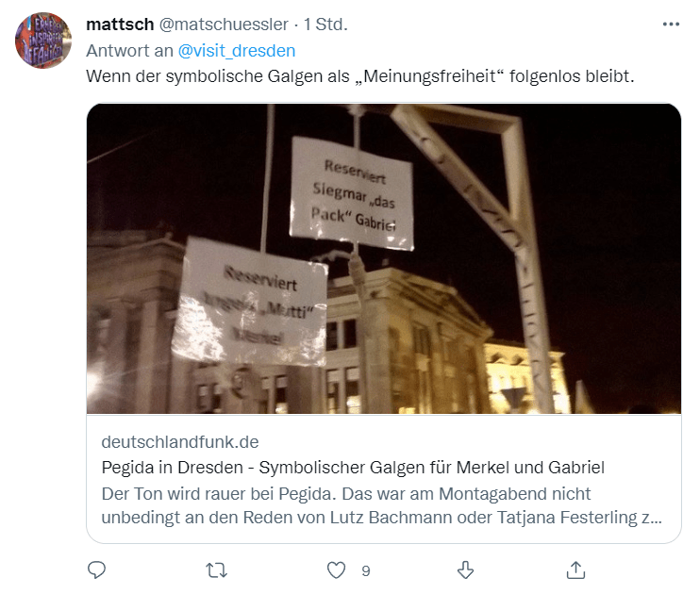The height and width of the screenshot is (594, 700).
Task: Retweet this post with the arrows icon
Action: 217,570
